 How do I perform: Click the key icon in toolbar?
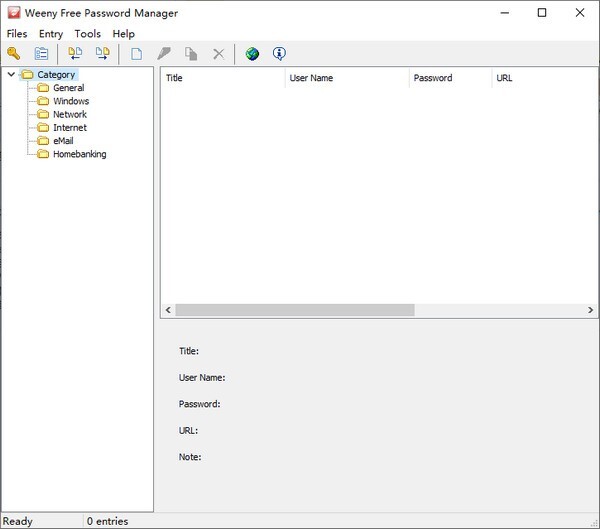click(x=14, y=54)
